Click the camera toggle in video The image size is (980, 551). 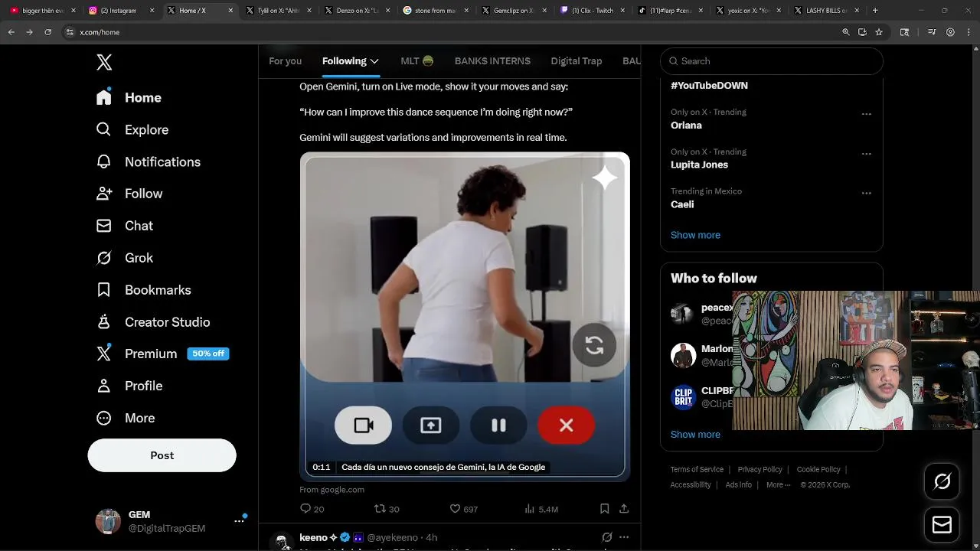(x=364, y=425)
